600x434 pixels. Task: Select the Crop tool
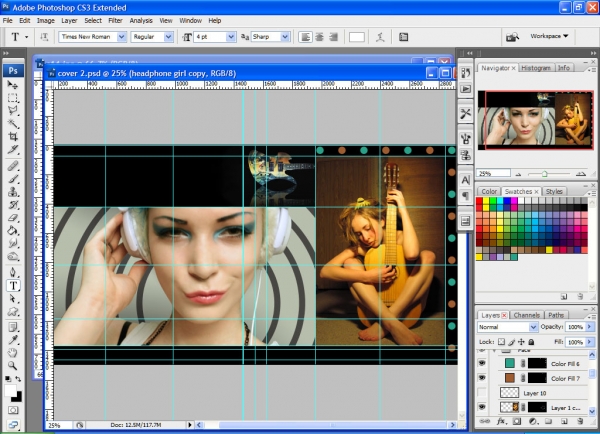point(13,137)
